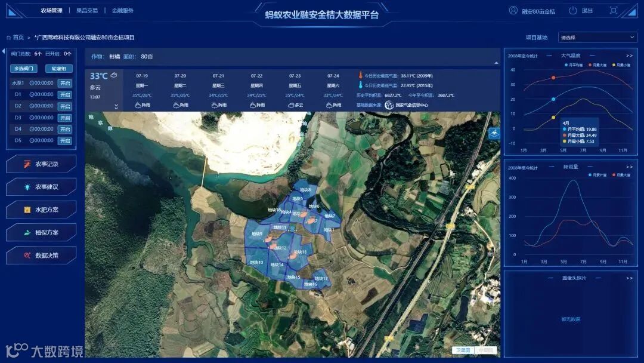This screenshot has width=644, height=363.
Task: Select the 07-20 forecast weather icon
Action: tap(176, 105)
